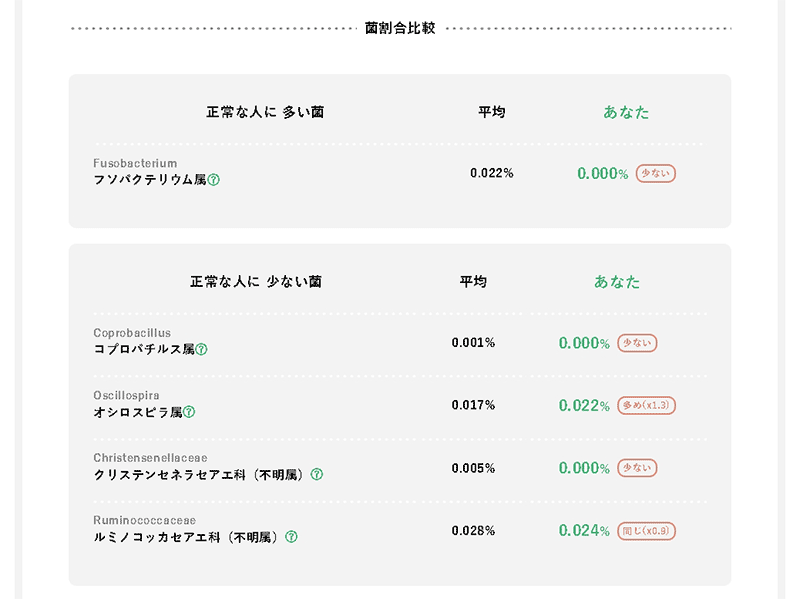
Task: Open help for クリステンセネラセアエ科
Action: pos(317,474)
